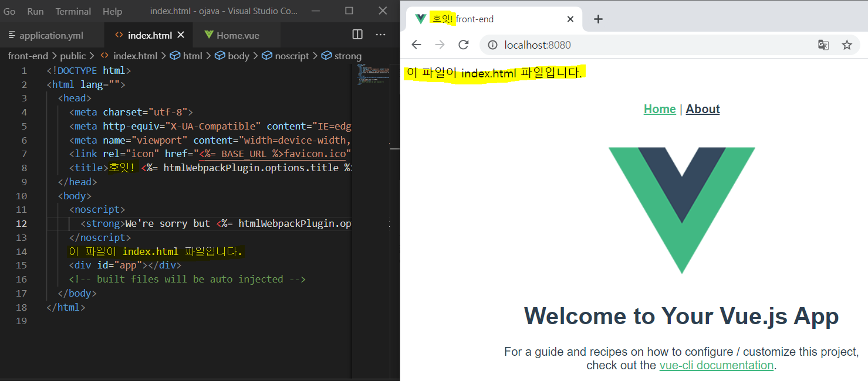The width and height of the screenshot is (868, 381).
Task: Click the translate page icon
Action: click(x=823, y=45)
